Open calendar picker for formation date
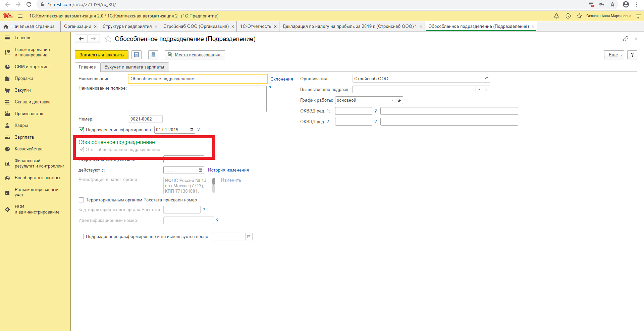 tap(192, 130)
